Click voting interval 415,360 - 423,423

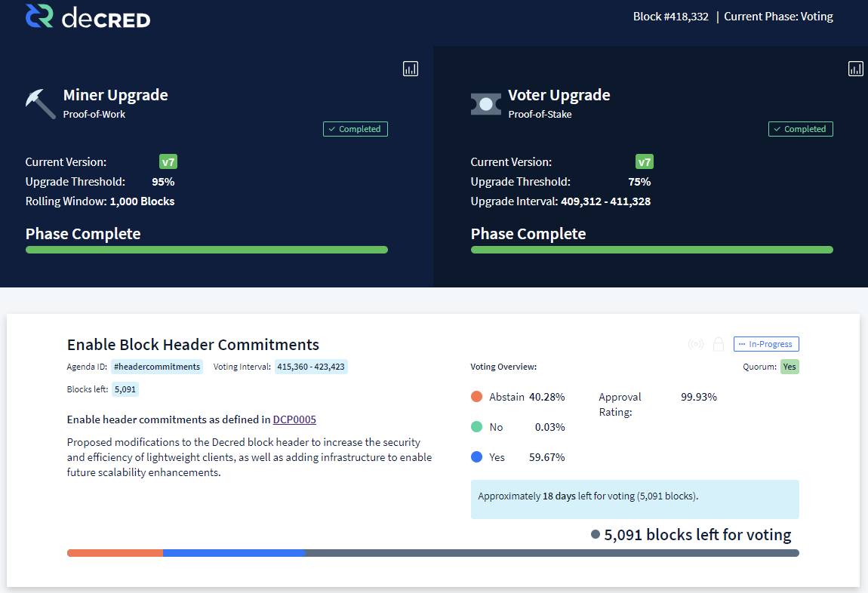coord(311,367)
